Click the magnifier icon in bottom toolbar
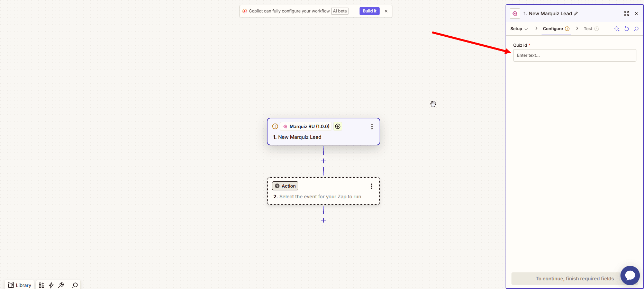The image size is (644, 289). 75,285
